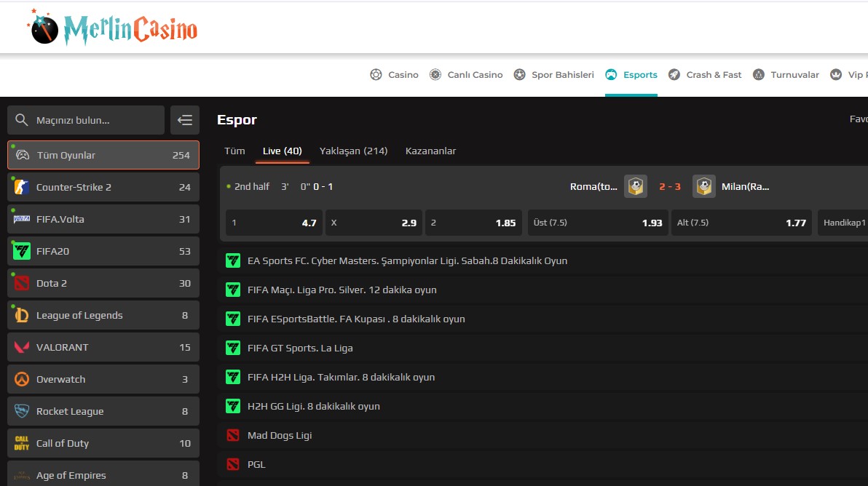
Task: Open the League of Legends category icon
Action: [22, 315]
